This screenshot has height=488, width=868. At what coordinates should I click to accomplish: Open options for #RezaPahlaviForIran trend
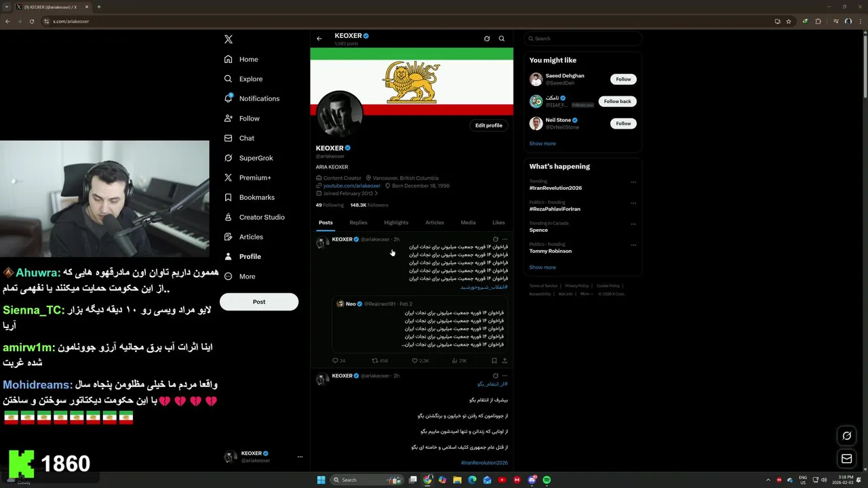(x=633, y=203)
